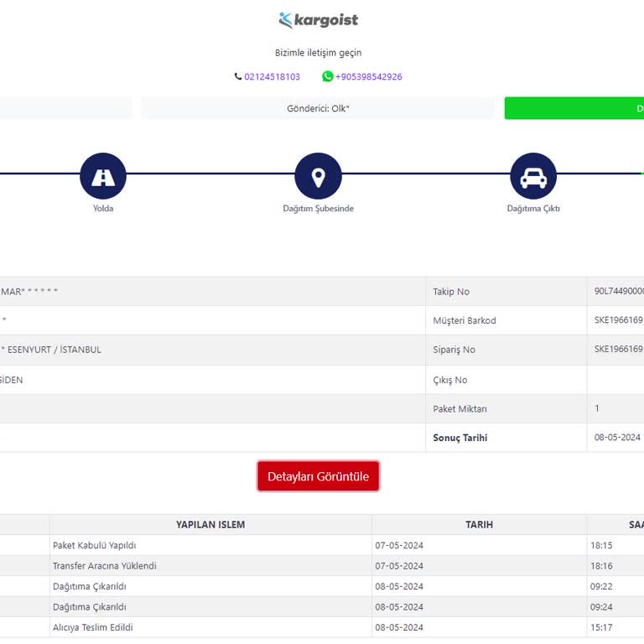Open WhatsApp number +905398542926
The height and width of the screenshot is (644, 644).
368,77
